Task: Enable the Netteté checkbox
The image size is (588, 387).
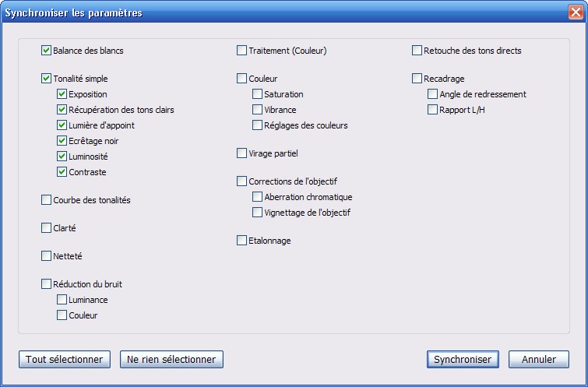Action: point(46,256)
